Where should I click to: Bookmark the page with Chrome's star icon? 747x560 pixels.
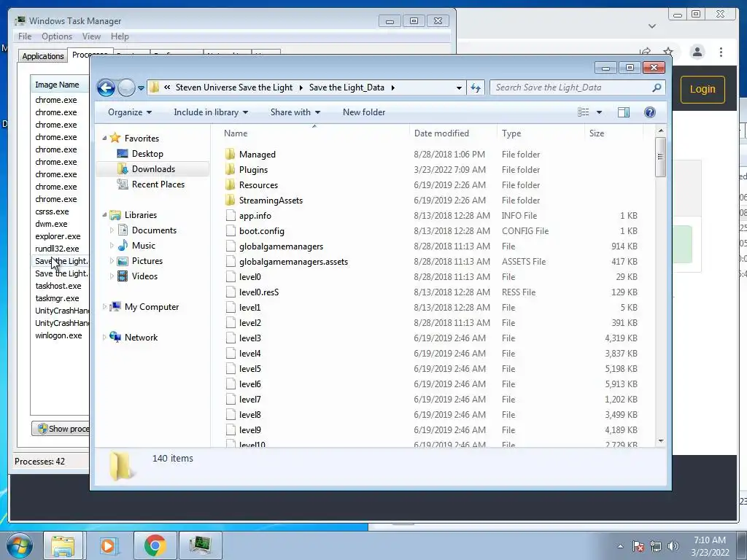pyautogui.click(x=668, y=52)
